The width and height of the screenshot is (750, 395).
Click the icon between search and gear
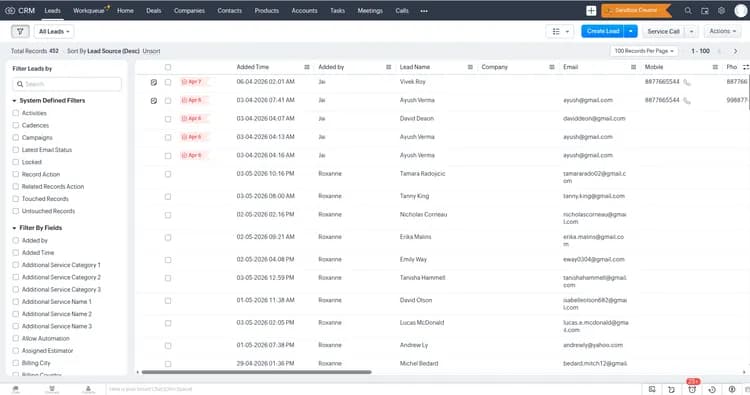point(705,11)
